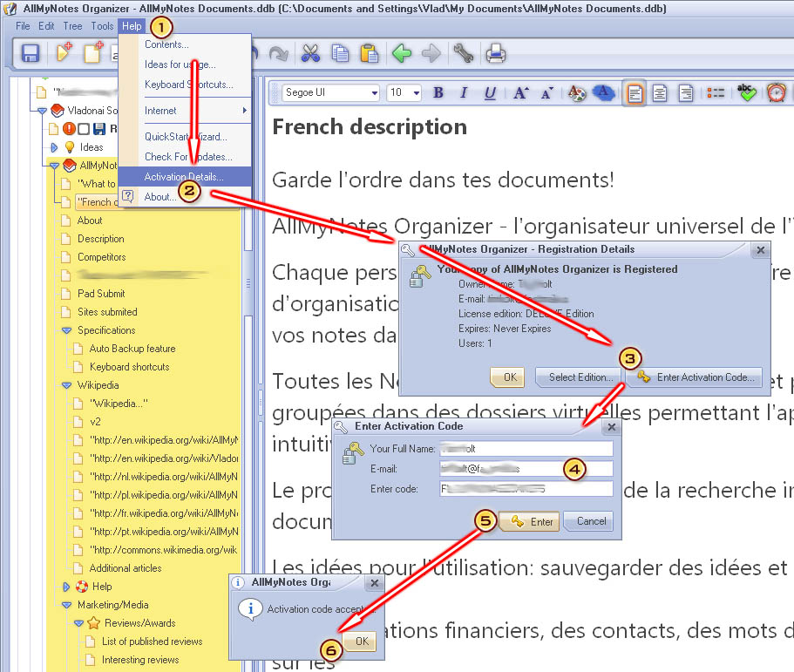Align text left

coord(635,93)
